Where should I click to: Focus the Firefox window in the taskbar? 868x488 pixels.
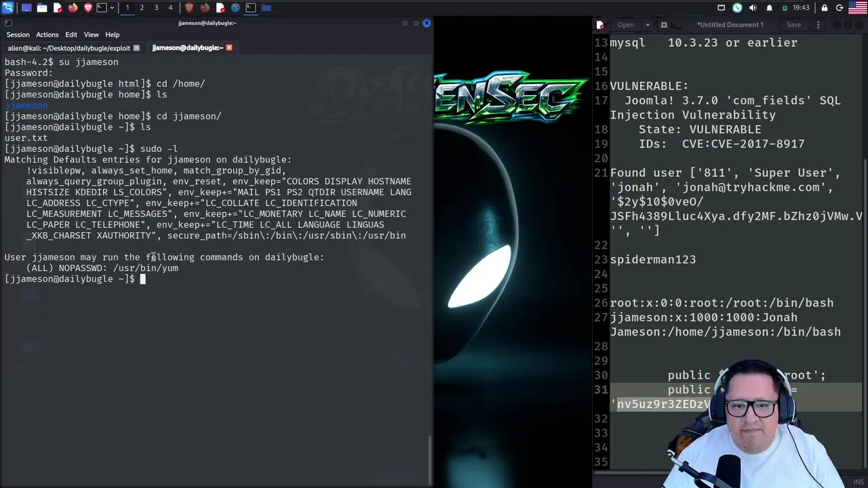(205, 7)
